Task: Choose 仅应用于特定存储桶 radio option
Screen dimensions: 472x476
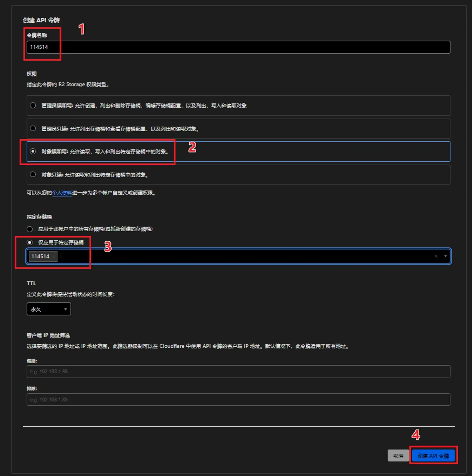Action: coord(29,242)
